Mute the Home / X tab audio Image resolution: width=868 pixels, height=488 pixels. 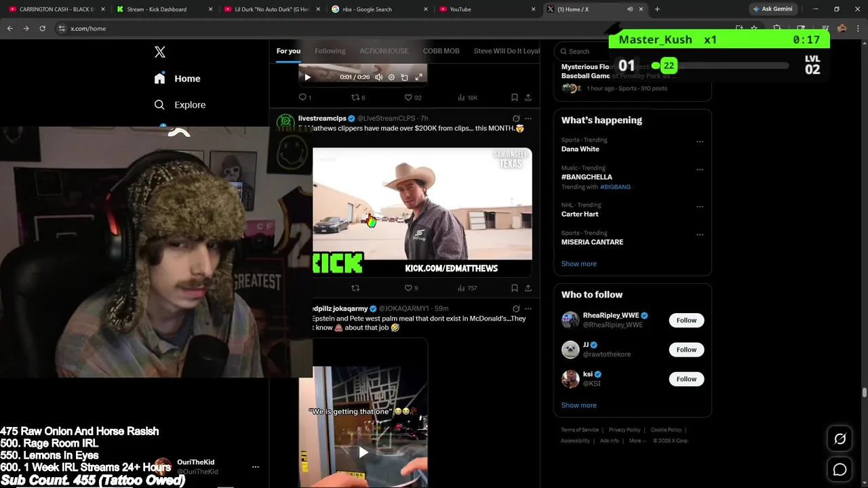coord(630,9)
